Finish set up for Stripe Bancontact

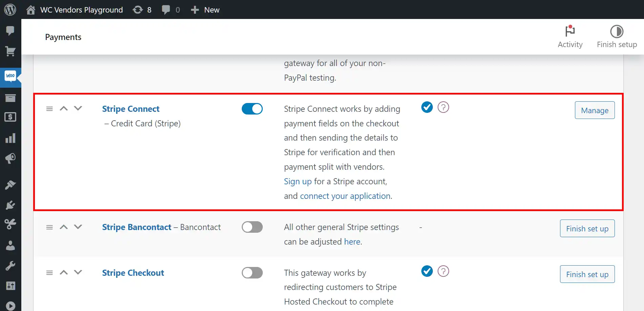point(587,228)
